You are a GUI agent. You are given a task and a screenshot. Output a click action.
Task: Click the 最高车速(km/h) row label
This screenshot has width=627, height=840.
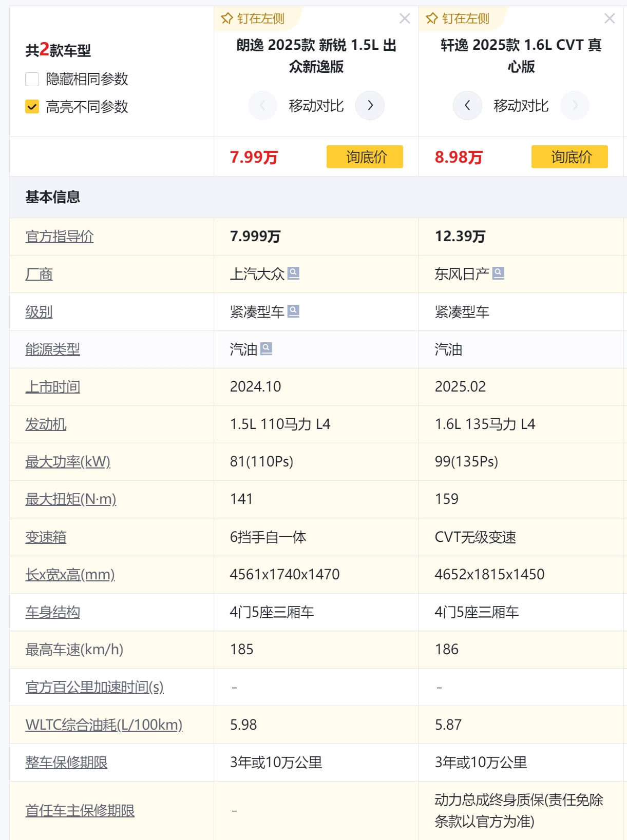point(74,650)
